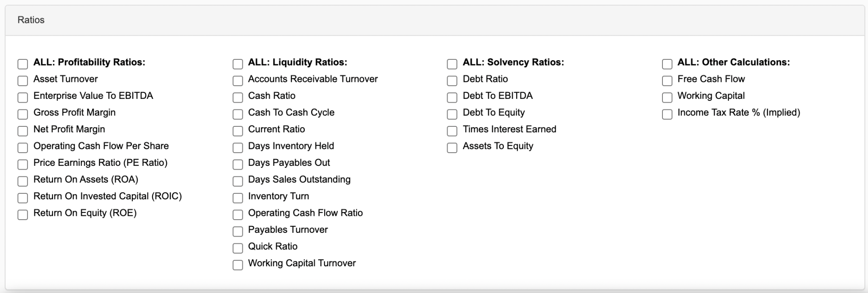Enable Working Capital Turnover checkbox
The height and width of the screenshot is (293, 868).
click(x=238, y=265)
